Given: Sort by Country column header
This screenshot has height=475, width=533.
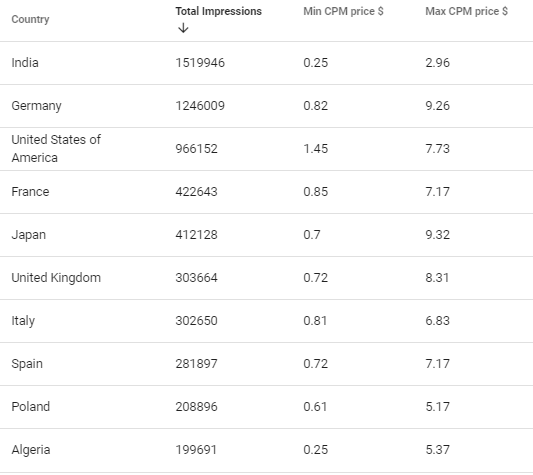Looking at the screenshot, I should click(x=30, y=19).
